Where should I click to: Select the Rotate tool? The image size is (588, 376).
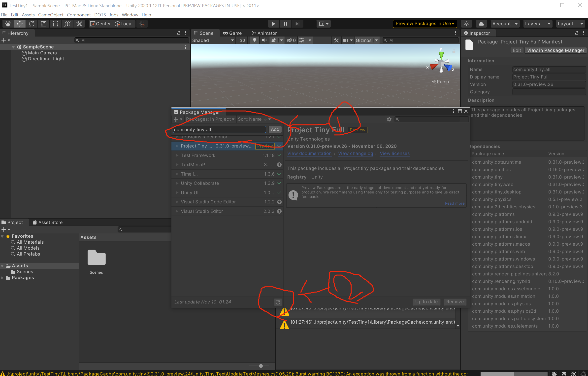[x=32, y=24]
